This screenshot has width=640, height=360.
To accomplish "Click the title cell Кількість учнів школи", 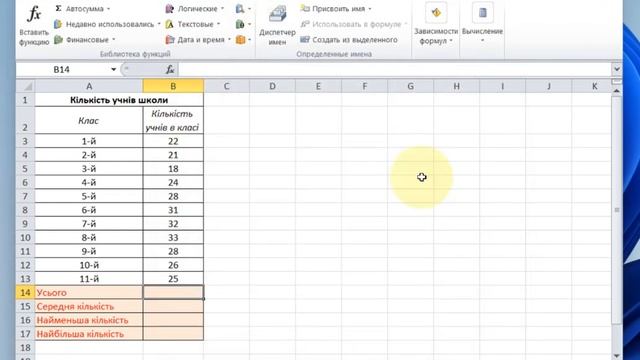I will [x=119, y=100].
